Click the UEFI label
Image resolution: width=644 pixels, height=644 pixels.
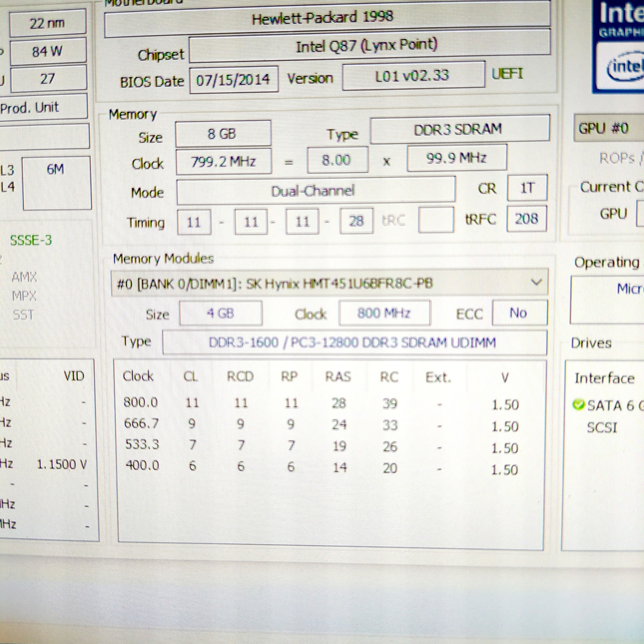pyautogui.click(x=507, y=74)
